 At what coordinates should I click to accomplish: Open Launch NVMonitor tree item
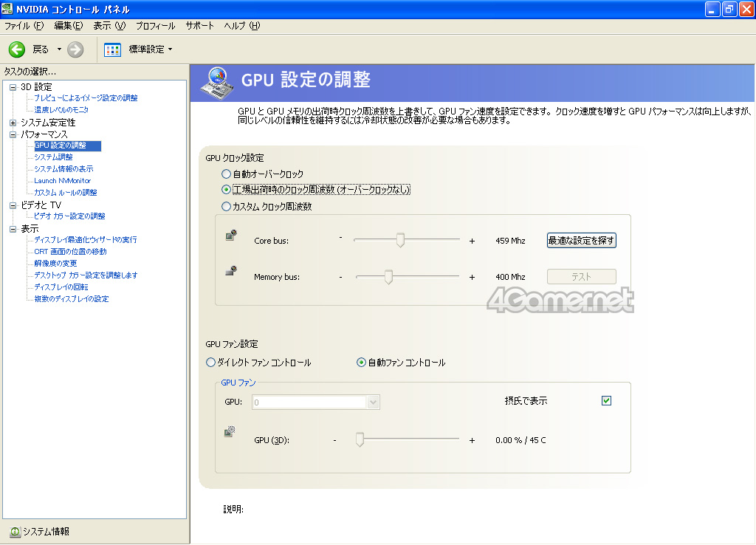click(x=62, y=181)
